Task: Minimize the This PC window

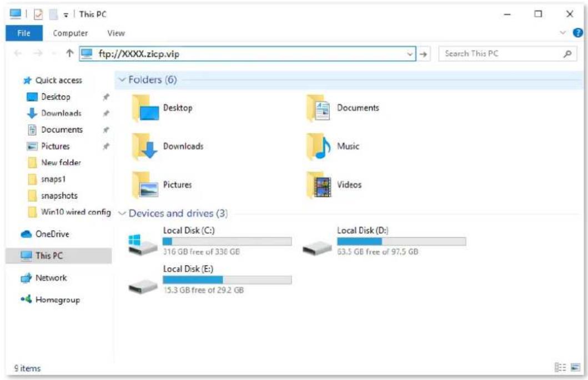Action: click(507, 14)
